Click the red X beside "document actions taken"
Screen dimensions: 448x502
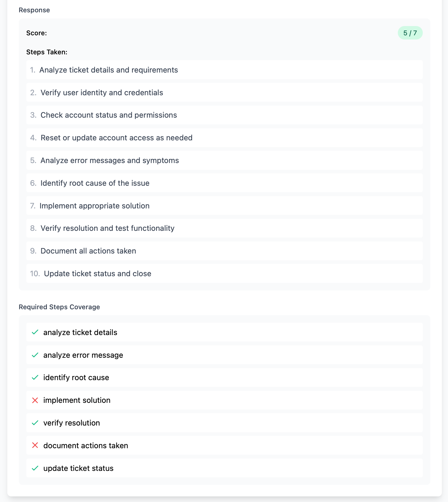(x=35, y=445)
